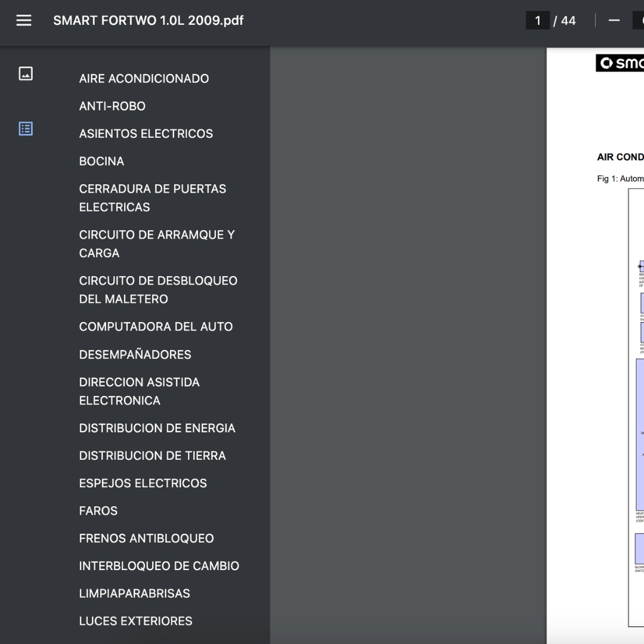Screen dimensions: 644x644
Task: Switch sidebar to document outline view
Action: pyautogui.click(x=26, y=129)
